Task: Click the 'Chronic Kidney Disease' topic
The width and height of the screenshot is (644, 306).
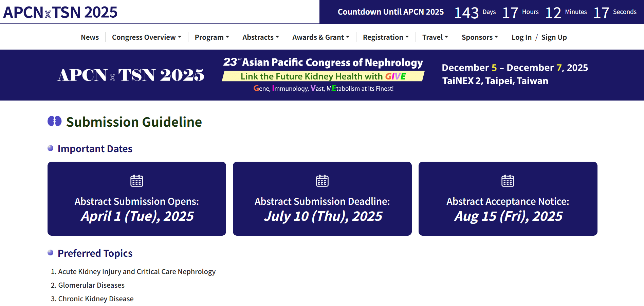Action: [x=96, y=299]
